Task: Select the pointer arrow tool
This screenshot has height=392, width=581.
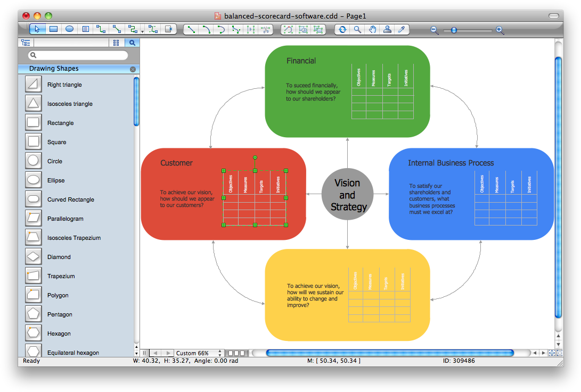Action: [37, 30]
